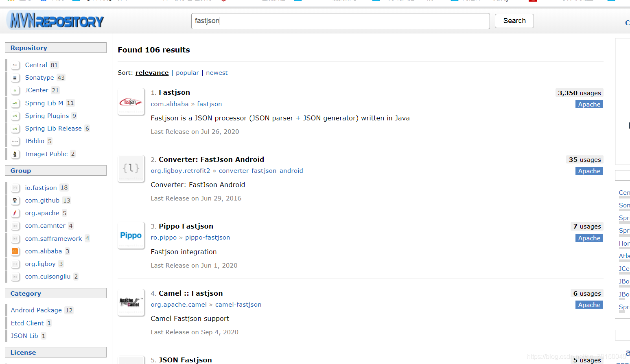Click the Spring Lib Release repository icon
Image resolution: width=630 pixels, height=364 pixels.
(x=15, y=129)
